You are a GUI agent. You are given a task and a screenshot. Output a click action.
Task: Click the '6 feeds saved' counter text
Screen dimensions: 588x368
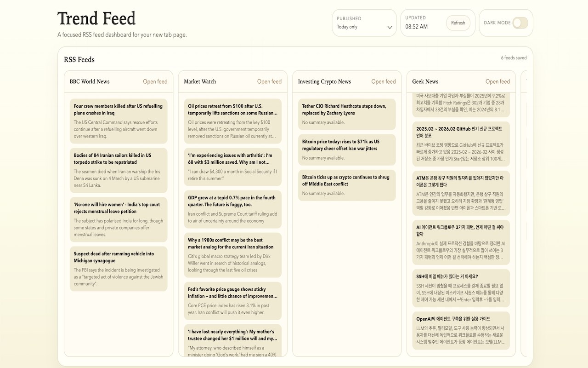[514, 58]
